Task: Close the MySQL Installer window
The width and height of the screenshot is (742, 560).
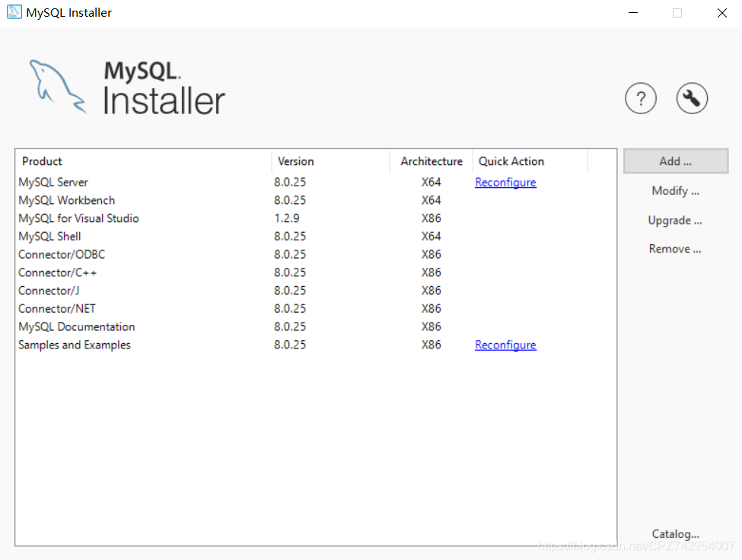Action: (x=721, y=13)
